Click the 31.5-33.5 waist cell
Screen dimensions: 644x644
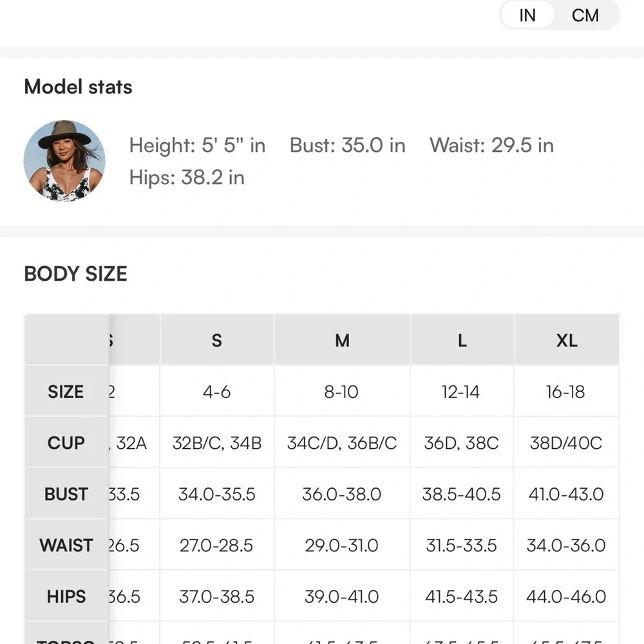pyautogui.click(x=461, y=545)
